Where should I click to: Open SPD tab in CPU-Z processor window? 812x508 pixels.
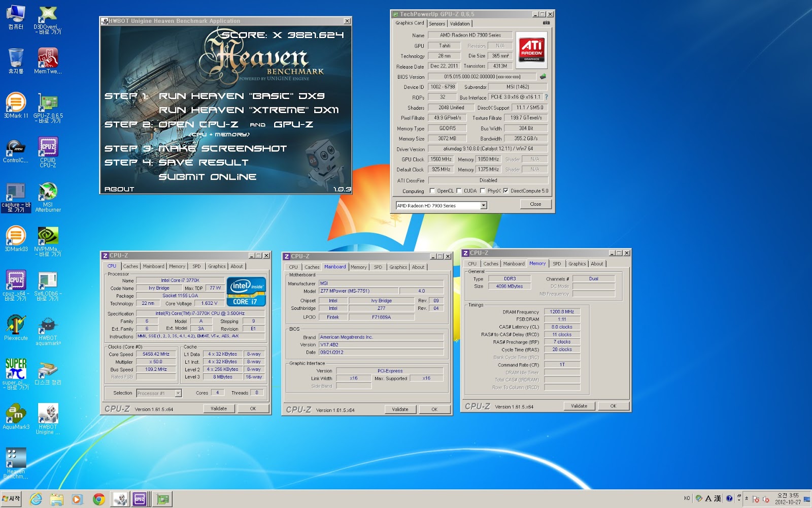point(196,266)
